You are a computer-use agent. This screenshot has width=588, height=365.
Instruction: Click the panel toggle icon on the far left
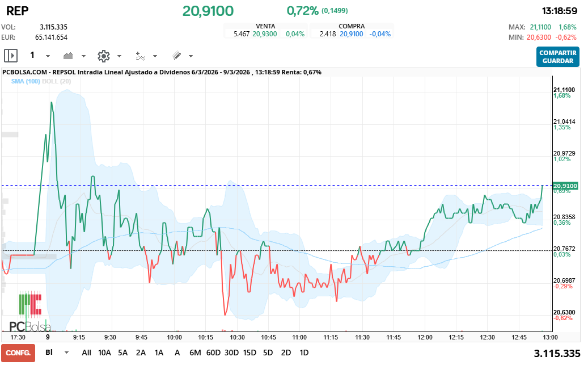(x=11, y=56)
